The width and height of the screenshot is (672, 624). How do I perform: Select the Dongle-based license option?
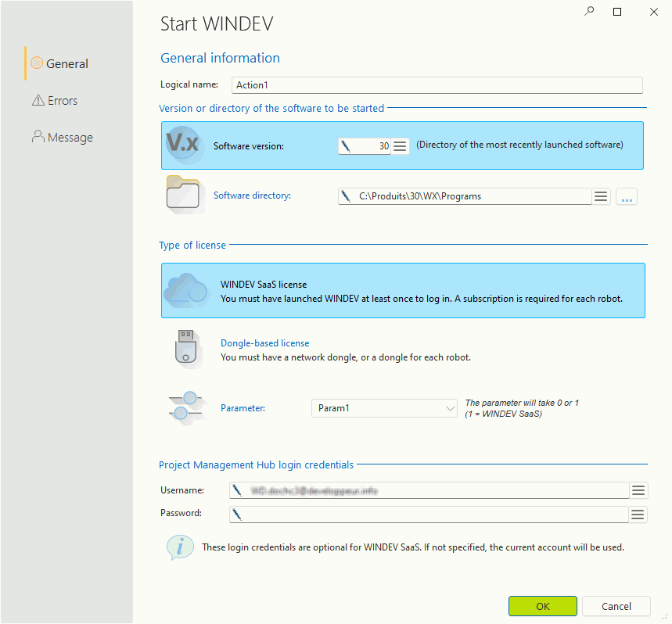pos(265,343)
